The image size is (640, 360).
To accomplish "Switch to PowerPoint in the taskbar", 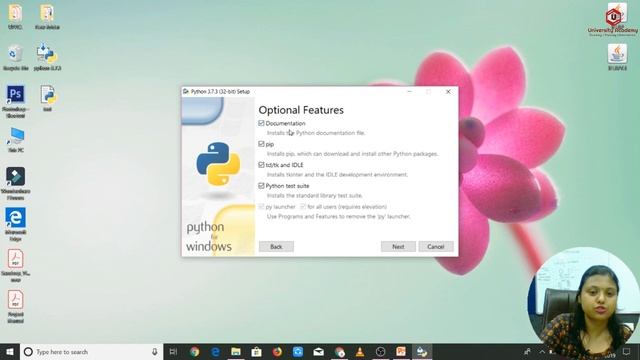I will [401, 352].
